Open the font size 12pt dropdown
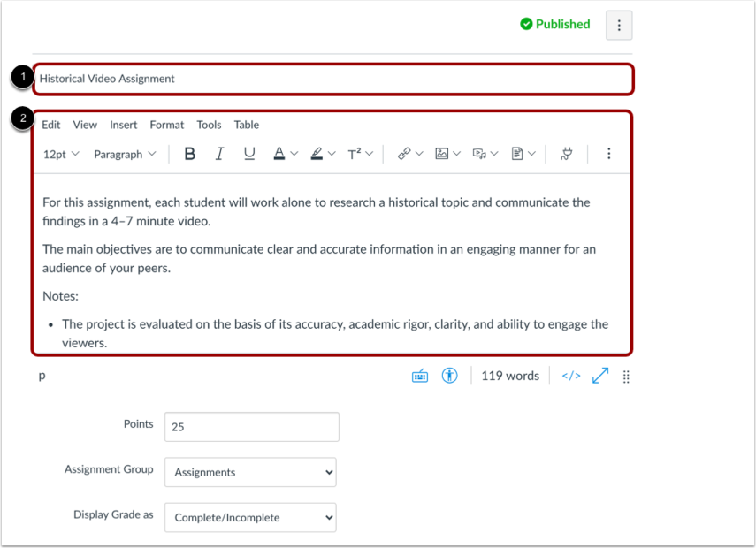This screenshot has width=756, height=548. [x=61, y=154]
